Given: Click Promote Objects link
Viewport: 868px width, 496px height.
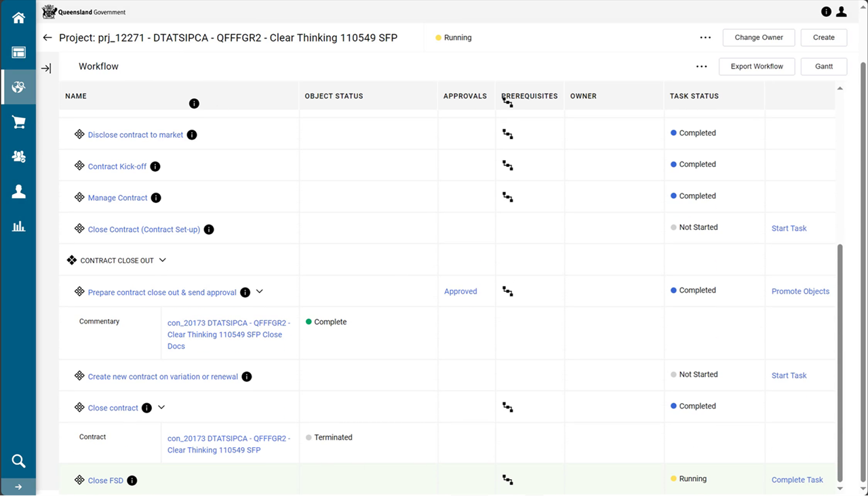Looking at the screenshot, I should coord(800,292).
